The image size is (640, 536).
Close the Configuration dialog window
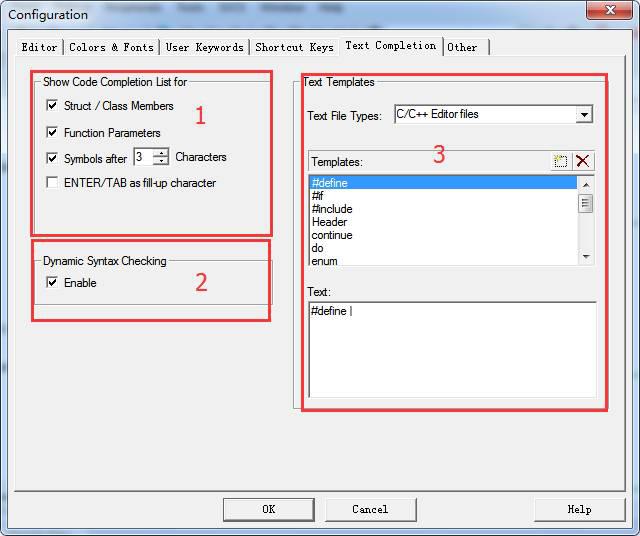click(610, 10)
